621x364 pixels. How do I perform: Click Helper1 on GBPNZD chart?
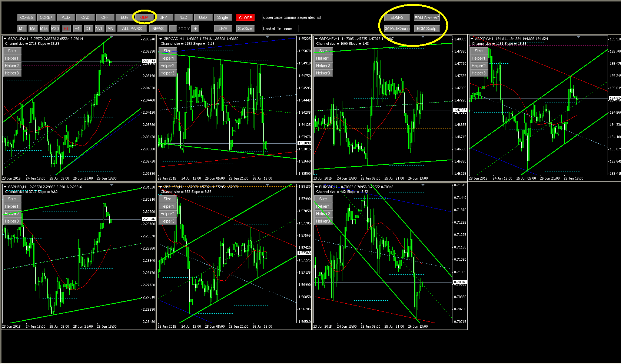(x=12, y=206)
